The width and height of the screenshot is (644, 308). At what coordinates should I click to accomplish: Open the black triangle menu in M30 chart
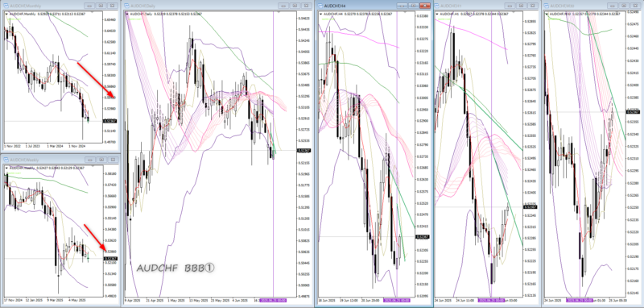point(547,14)
